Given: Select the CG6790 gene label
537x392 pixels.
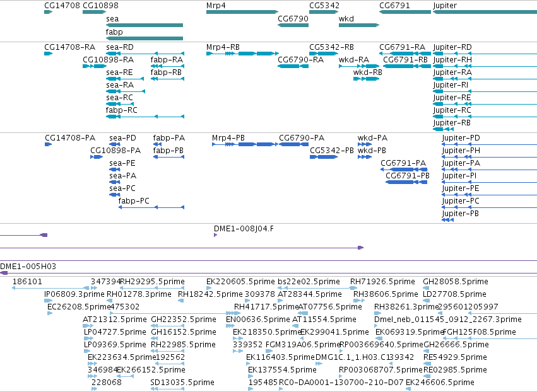Looking at the screenshot, I should [293, 19].
